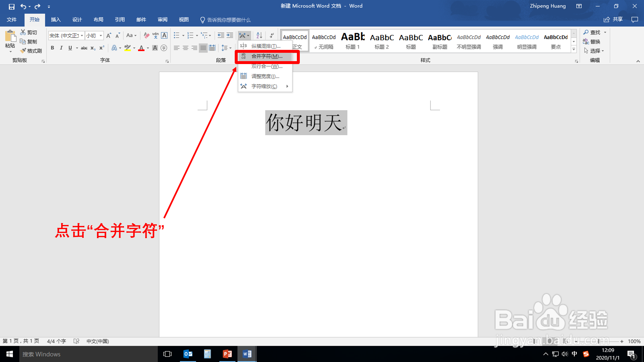
Task: Expand the font size dropdown
Action: coord(101,35)
